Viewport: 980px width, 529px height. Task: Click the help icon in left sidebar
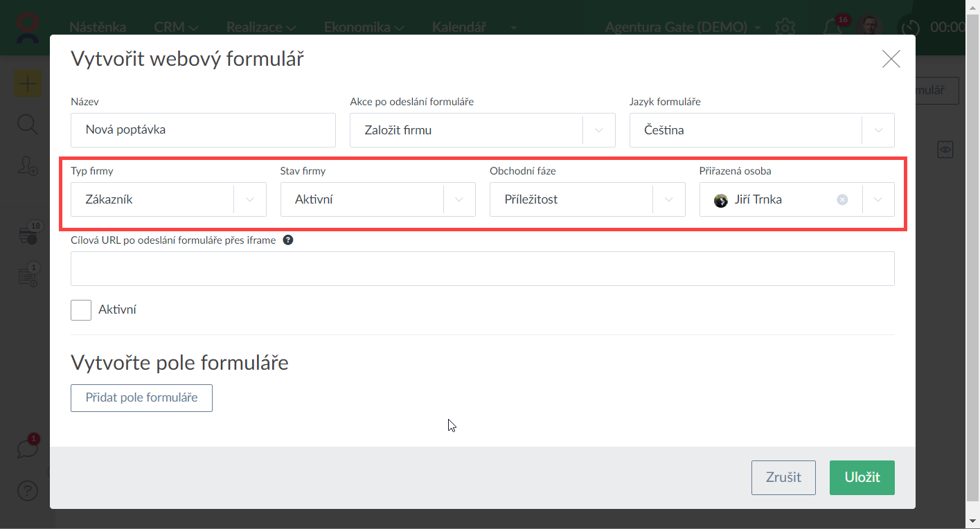coord(27,492)
